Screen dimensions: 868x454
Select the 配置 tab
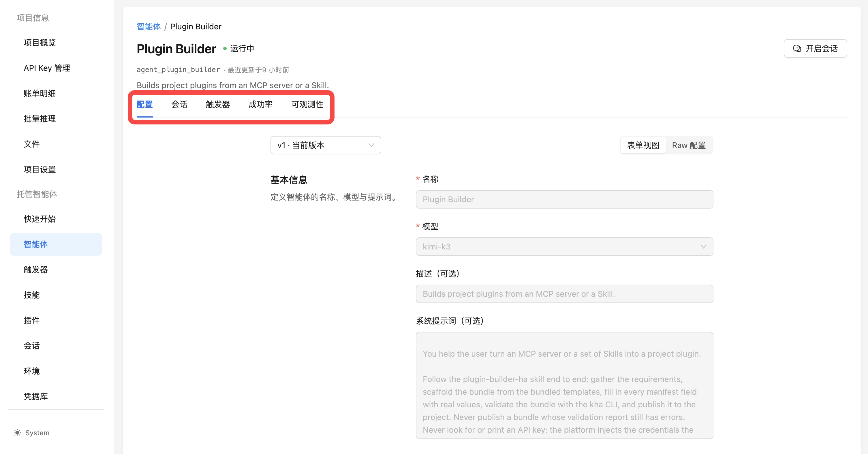(x=144, y=104)
